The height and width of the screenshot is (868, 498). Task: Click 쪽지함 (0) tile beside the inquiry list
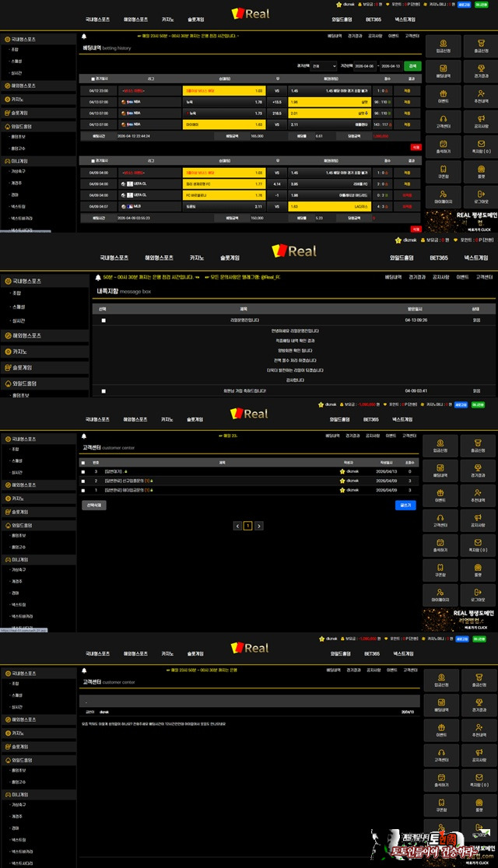478,546
